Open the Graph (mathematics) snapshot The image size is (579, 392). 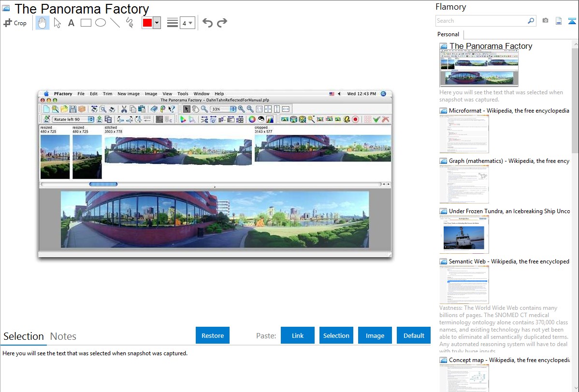click(x=464, y=184)
